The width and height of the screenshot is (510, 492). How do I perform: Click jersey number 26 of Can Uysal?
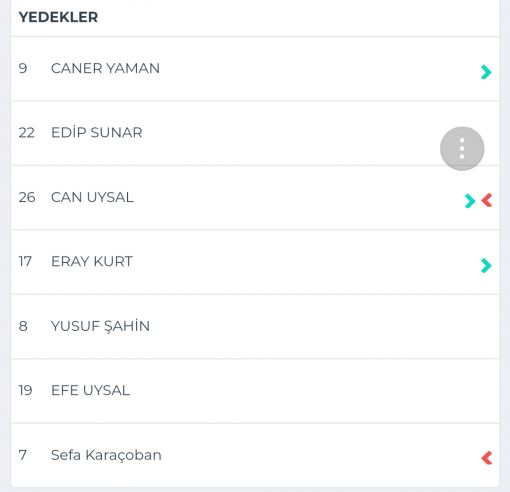pyautogui.click(x=27, y=197)
